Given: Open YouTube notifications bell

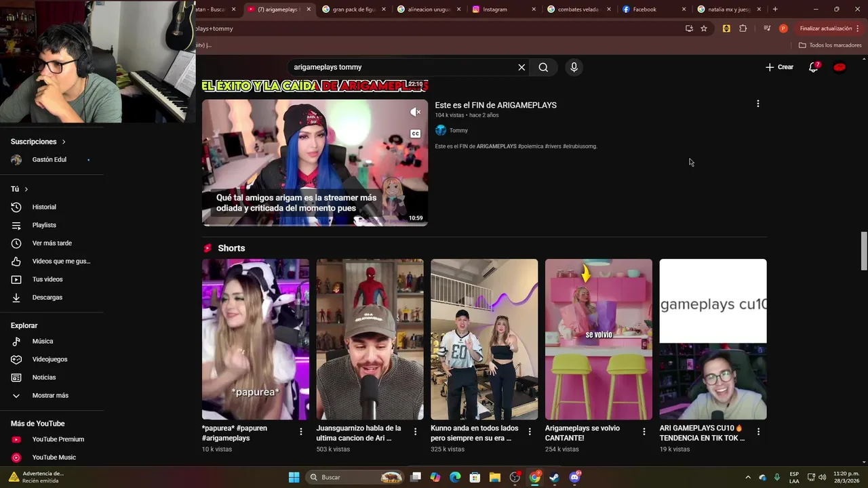Looking at the screenshot, I should [x=814, y=67].
